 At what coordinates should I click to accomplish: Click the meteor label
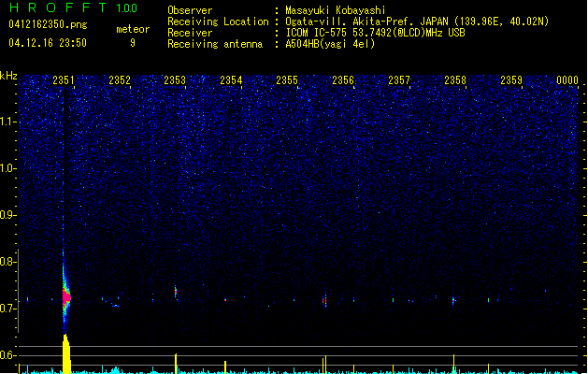tap(133, 29)
